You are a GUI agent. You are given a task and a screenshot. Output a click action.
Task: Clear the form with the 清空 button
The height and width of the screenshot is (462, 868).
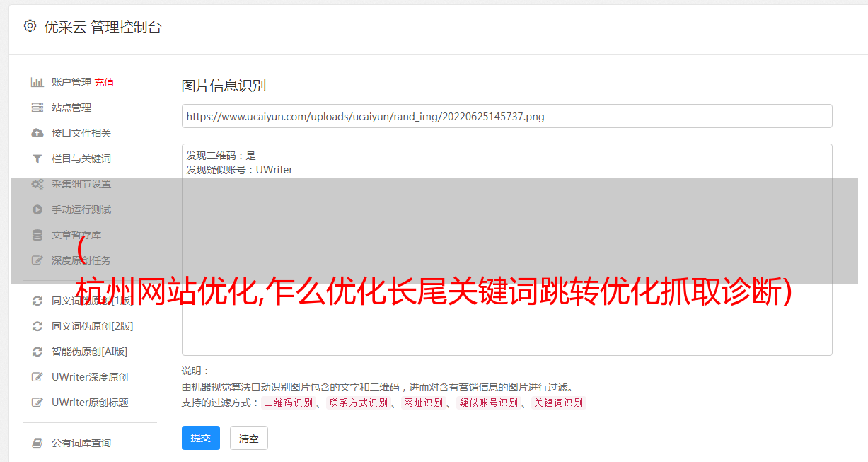point(249,438)
